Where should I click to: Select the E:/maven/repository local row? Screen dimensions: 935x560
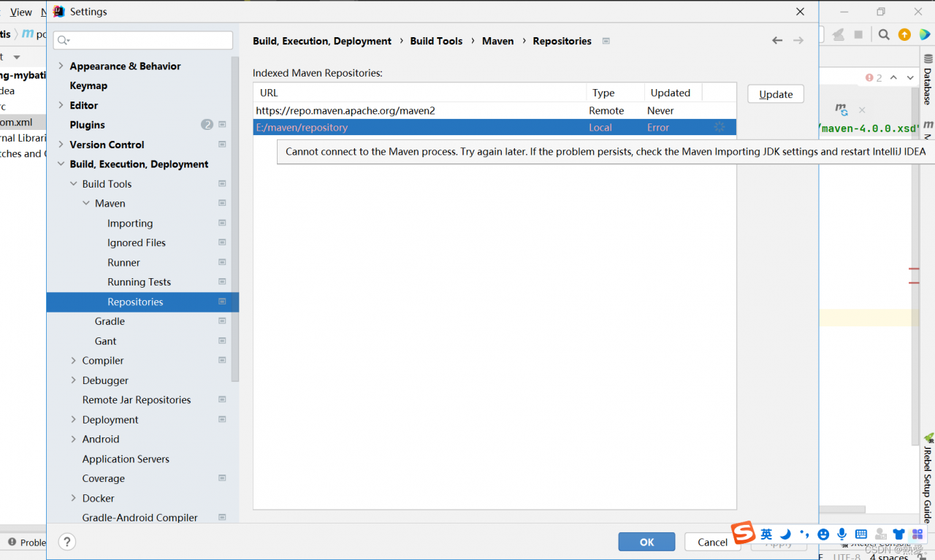coord(495,127)
